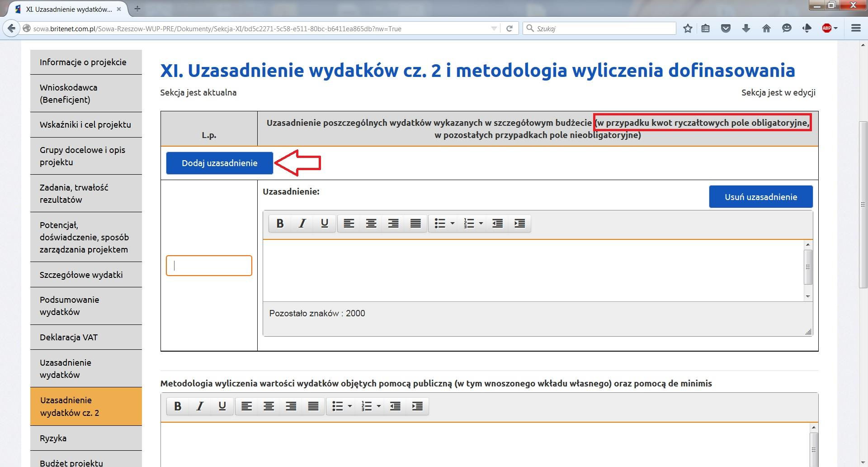Image resolution: width=868 pixels, height=467 pixels.
Task: Toggle bold in the Metodologia editor
Action: click(x=178, y=406)
